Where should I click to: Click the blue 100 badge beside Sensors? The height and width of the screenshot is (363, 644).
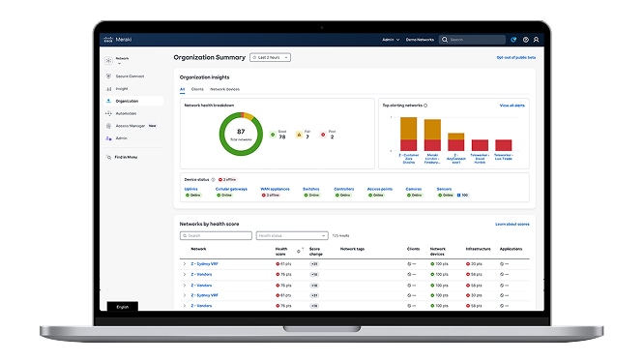tap(462, 196)
